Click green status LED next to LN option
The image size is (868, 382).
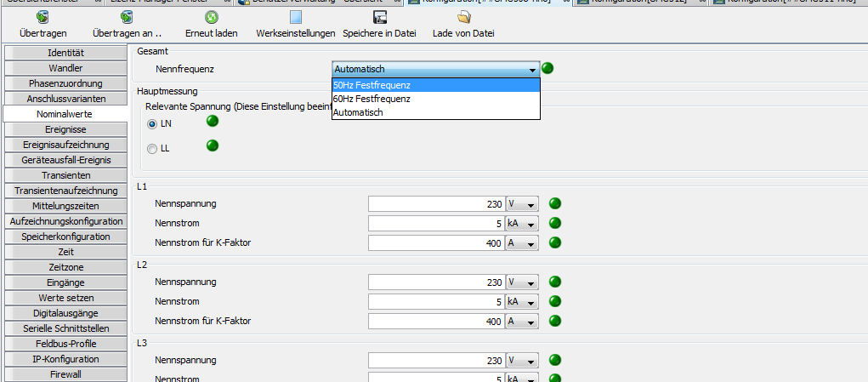(x=213, y=122)
